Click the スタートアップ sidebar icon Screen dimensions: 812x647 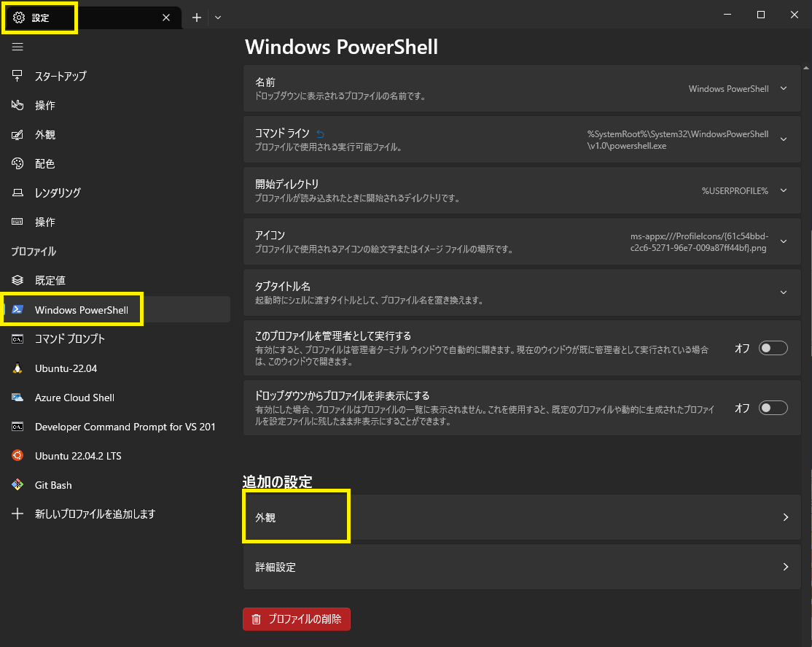(17, 76)
